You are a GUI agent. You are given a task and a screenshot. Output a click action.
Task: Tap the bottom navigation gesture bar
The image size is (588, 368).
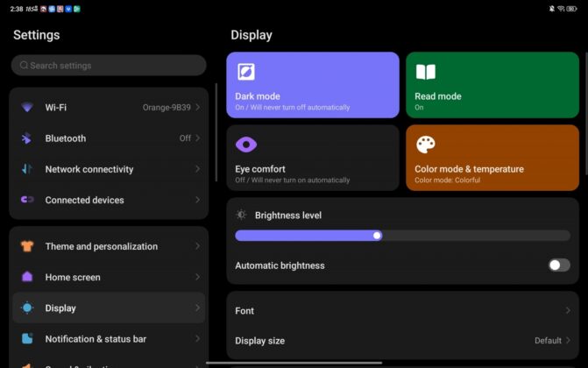[x=294, y=363]
